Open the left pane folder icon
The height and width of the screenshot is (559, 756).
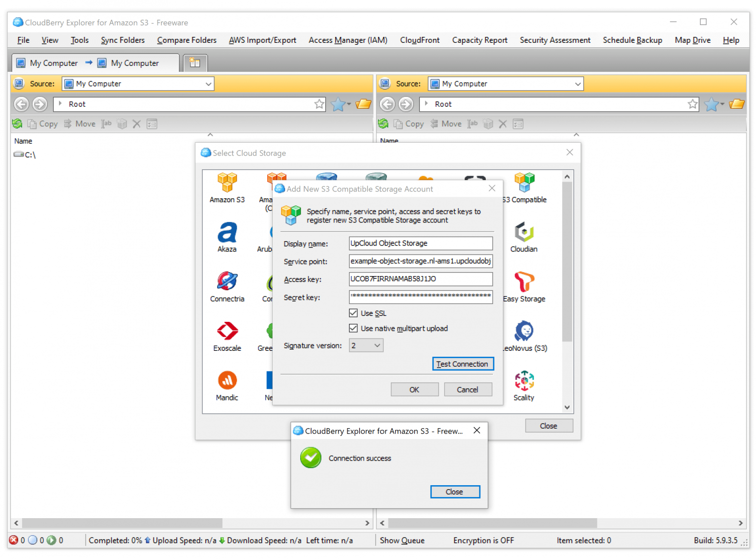click(363, 104)
